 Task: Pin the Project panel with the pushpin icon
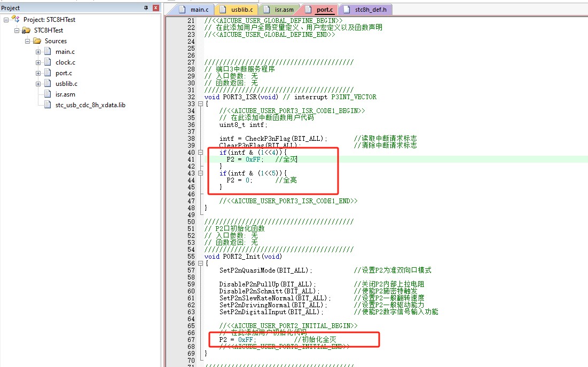click(x=146, y=8)
